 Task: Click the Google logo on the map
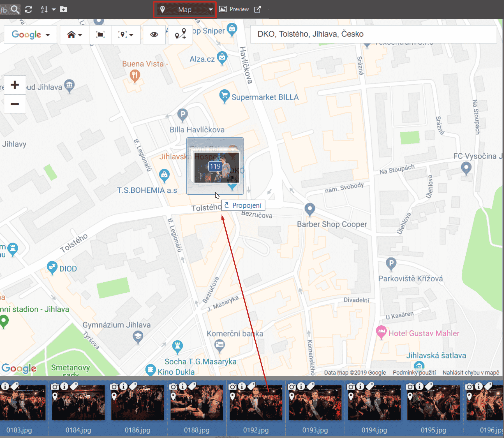tap(19, 368)
